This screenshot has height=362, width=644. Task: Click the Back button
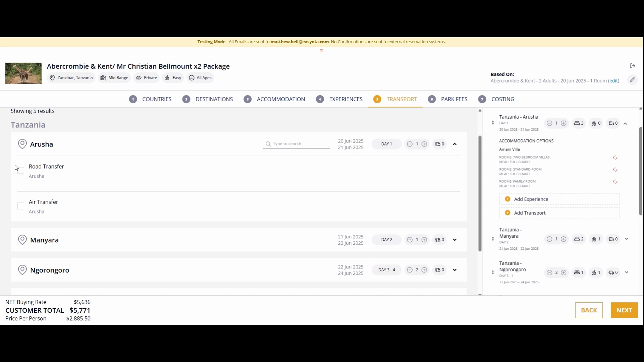click(x=589, y=310)
